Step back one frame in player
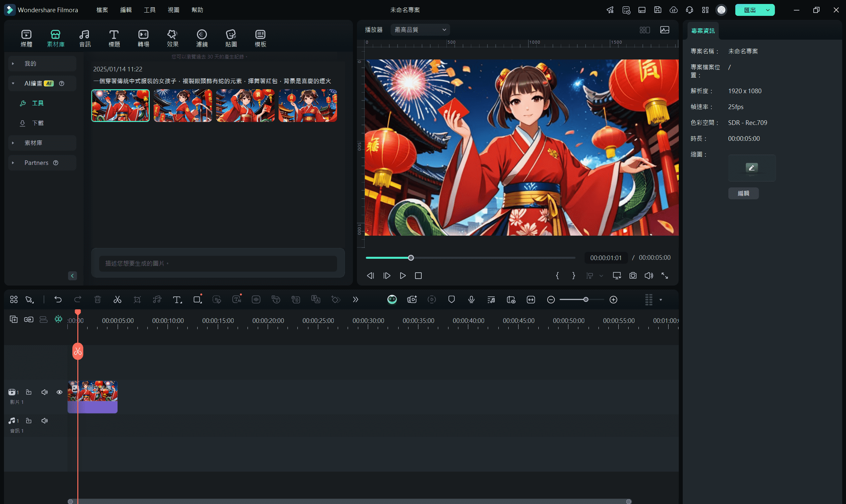The height and width of the screenshot is (504, 846). click(x=370, y=276)
